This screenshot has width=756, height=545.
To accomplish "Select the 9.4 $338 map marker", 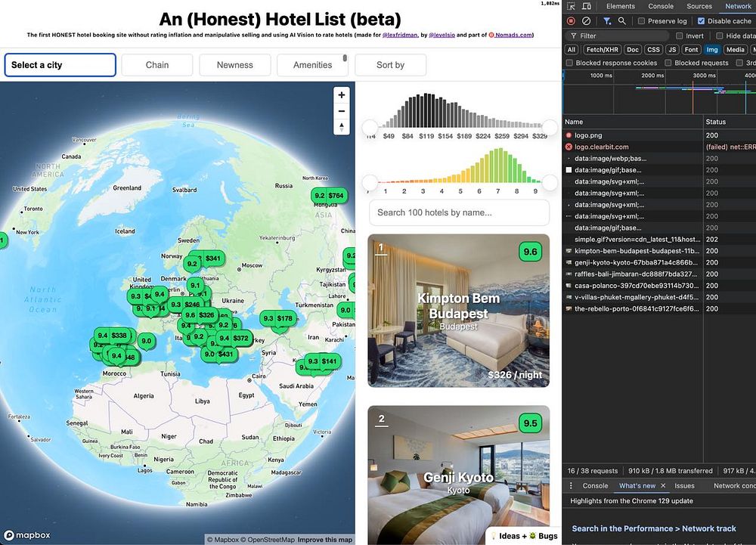I will point(112,336).
